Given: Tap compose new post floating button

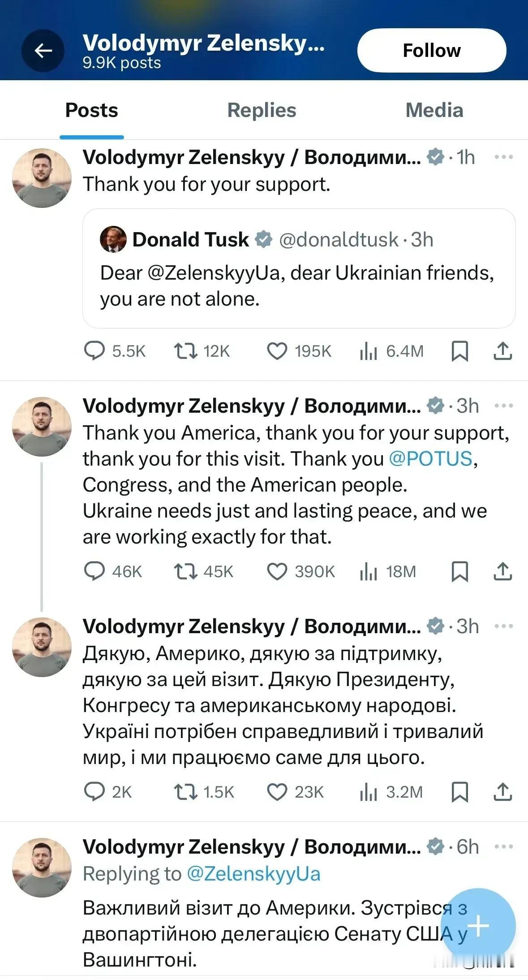Looking at the screenshot, I should tap(478, 926).
